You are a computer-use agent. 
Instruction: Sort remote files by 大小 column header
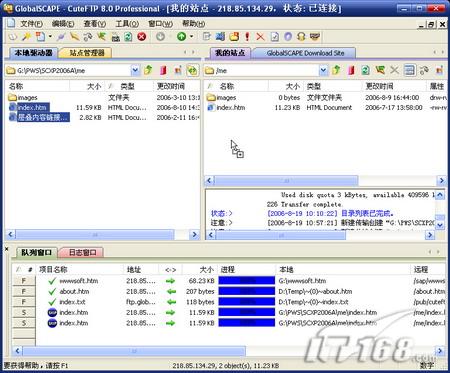pyautogui.click(x=286, y=86)
